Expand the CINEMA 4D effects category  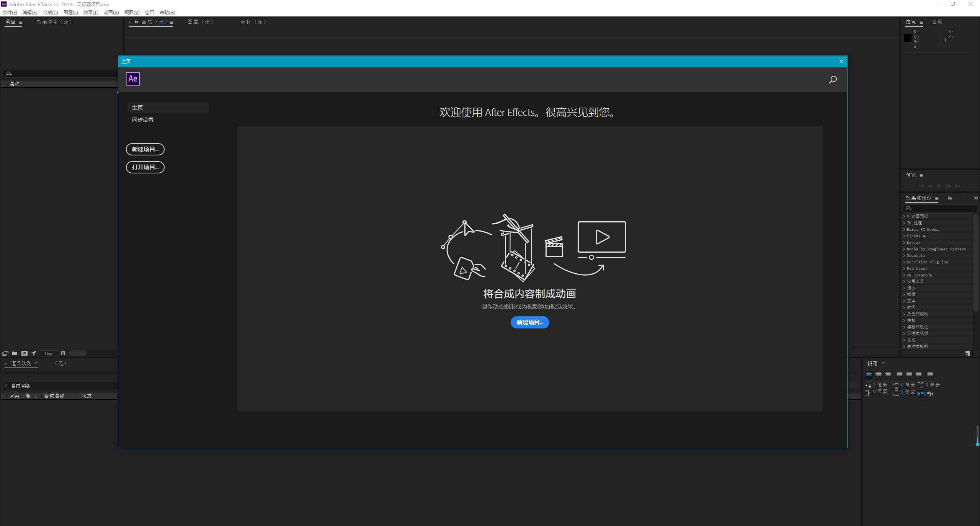pyautogui.click(x=904, y=236)
